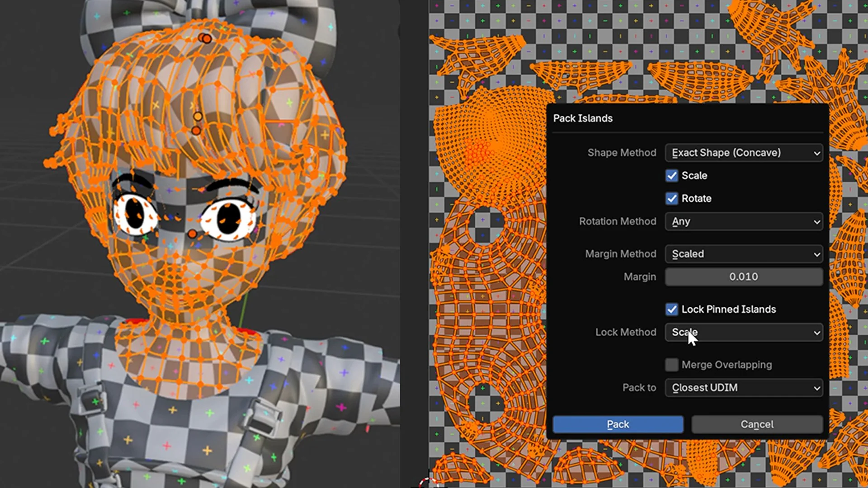This screenshot has width=868, height=488.
Task: Click the Margin value field 0.010
Action: (x=744, y=277)
